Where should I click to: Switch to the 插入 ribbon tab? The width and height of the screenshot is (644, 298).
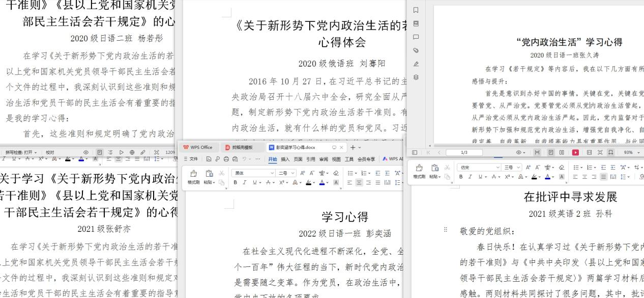(285, 159)
